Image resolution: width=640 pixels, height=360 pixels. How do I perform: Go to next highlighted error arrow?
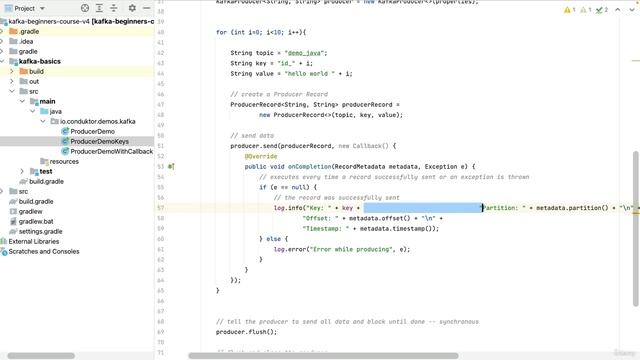[x=632, y=10]
